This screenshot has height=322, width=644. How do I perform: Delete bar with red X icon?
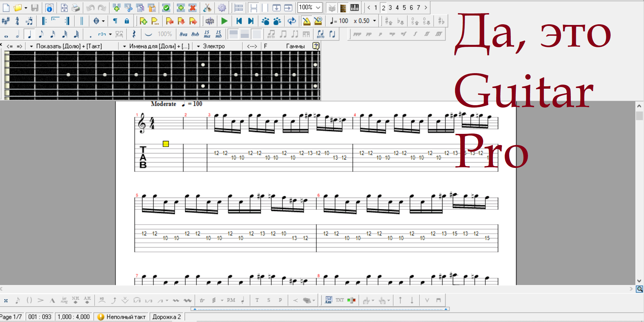(193, 7)
